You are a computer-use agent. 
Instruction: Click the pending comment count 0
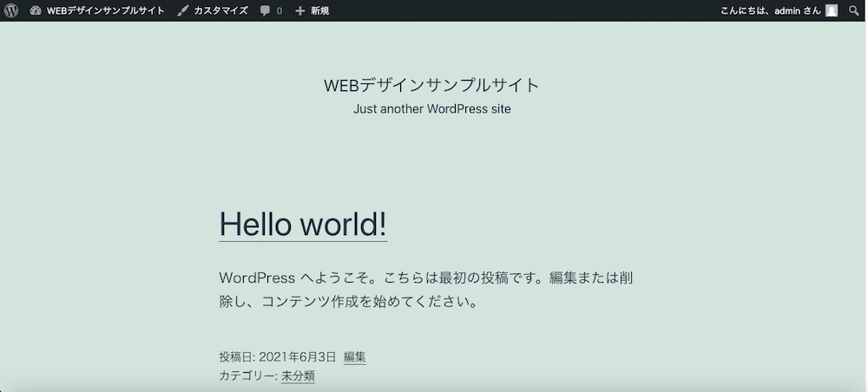tap(279, 11)
